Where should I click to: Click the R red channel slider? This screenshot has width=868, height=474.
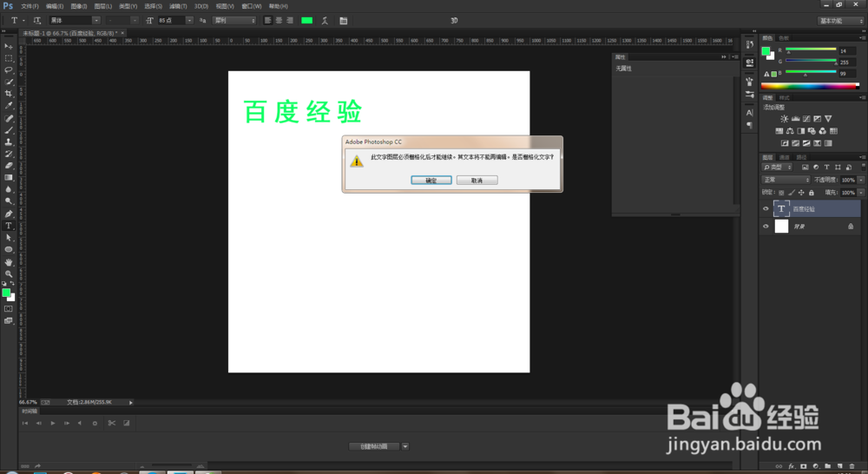(811, 49)
